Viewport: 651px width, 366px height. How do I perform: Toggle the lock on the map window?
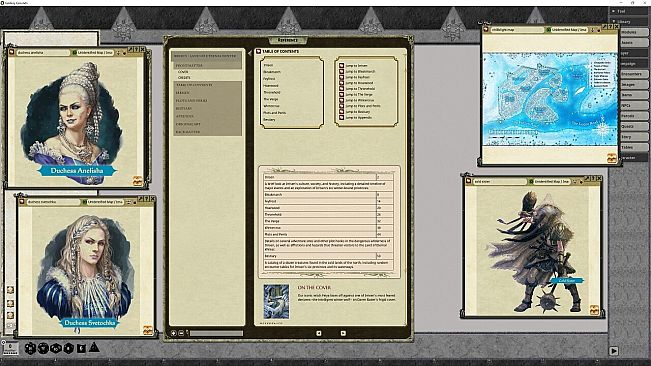click(x=599, y=30)
